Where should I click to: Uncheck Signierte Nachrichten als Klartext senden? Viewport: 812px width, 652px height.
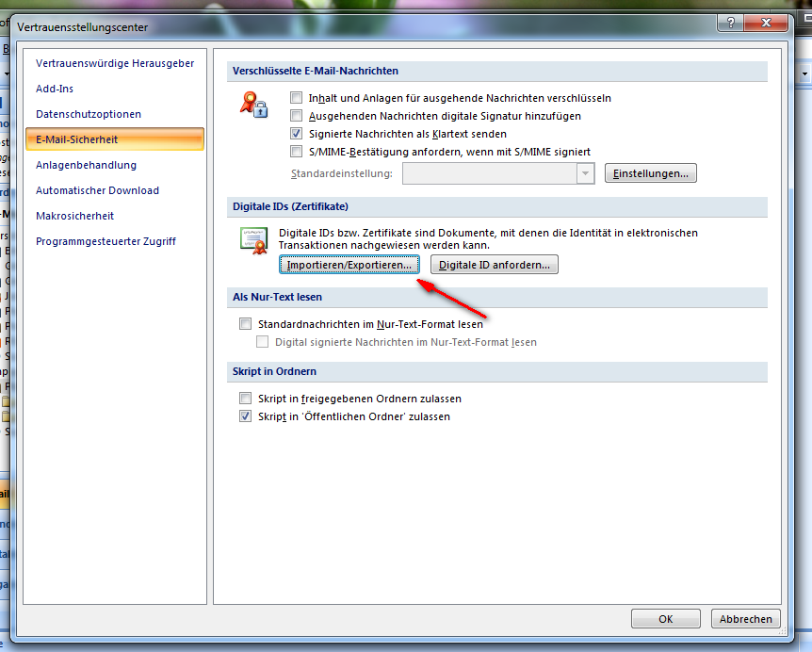tap(296, 134)
